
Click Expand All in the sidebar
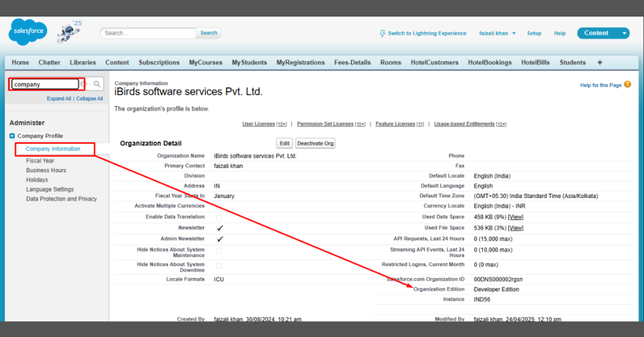(x=58, y=99)
